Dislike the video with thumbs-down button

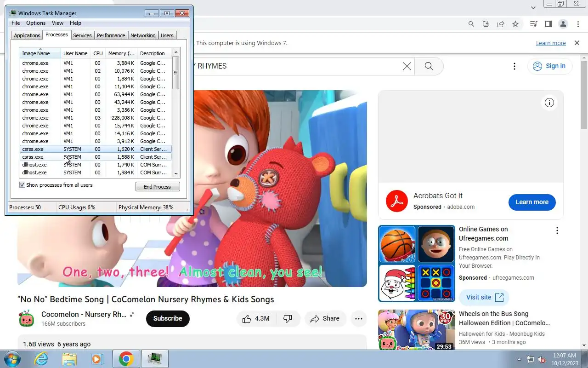[288, 318]
